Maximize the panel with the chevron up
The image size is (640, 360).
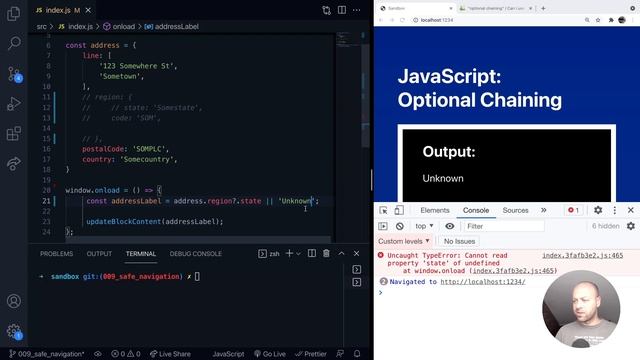(x=341, y=253)
